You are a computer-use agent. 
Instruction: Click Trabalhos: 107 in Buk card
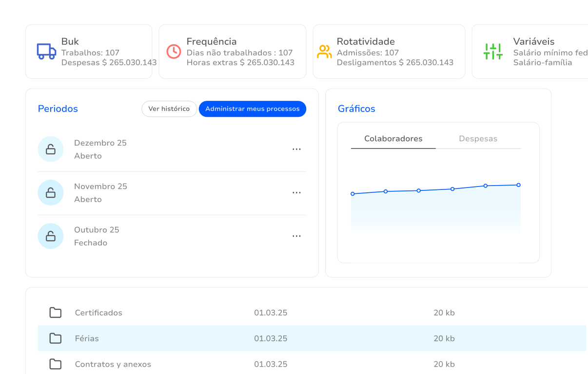[90, 53]
